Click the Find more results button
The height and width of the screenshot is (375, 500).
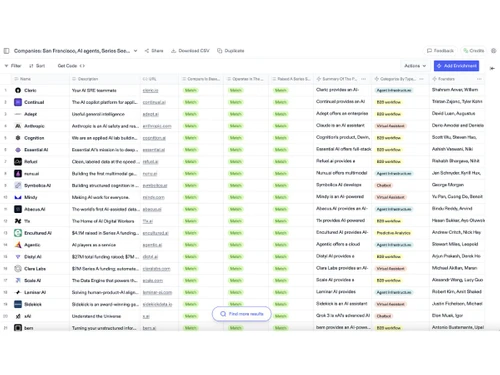[x=242, y=314]
